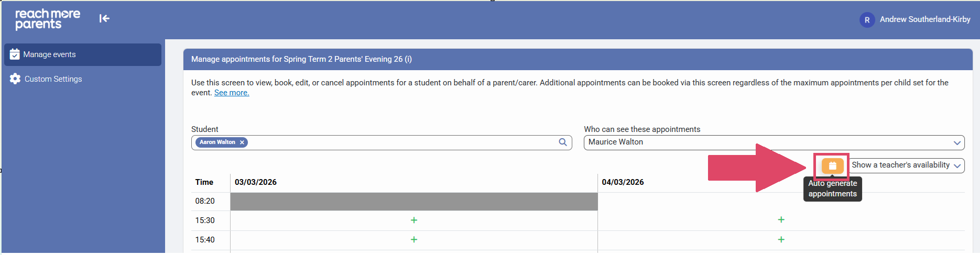Open the Show a teacher's availability dropdown
Viewport: 980px width, 255px height.
[907, 165]
